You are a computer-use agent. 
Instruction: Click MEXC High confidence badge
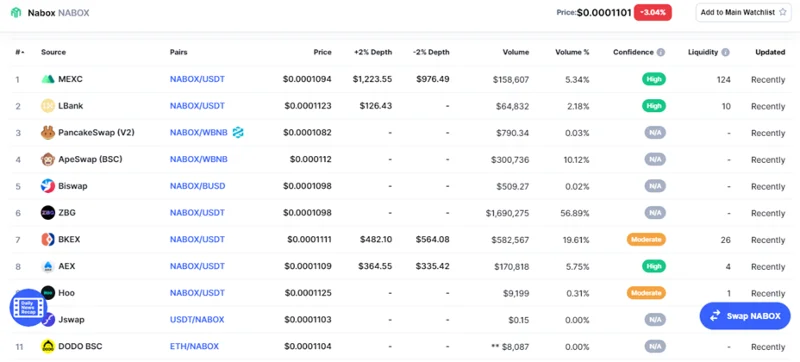654,80
